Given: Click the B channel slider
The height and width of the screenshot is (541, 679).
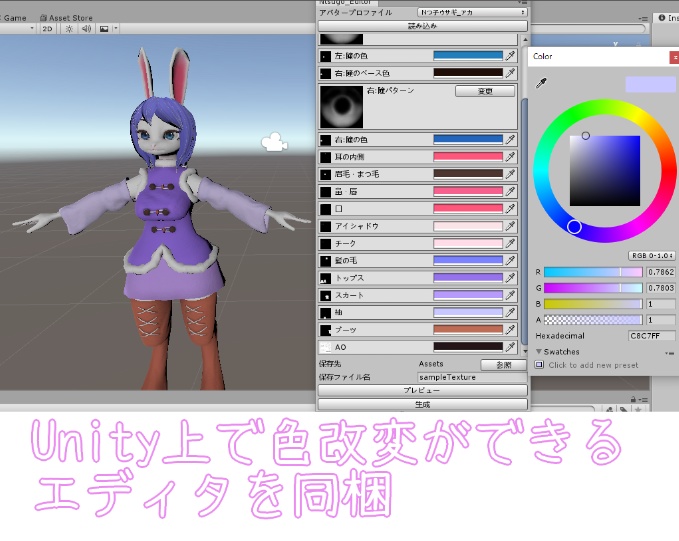Looking at the screenshot, I should click(x=593, y=304).
